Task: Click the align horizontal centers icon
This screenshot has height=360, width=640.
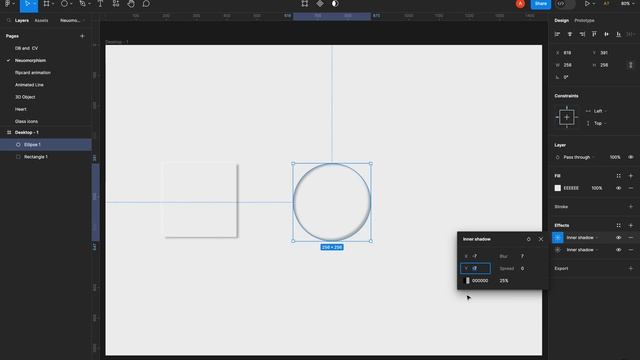Action: 570,34
